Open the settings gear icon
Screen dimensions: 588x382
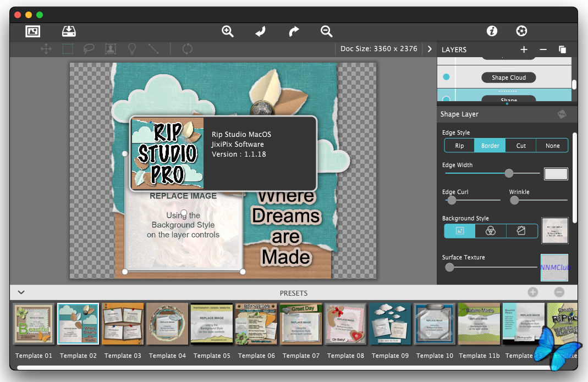(x=521, y=31)
